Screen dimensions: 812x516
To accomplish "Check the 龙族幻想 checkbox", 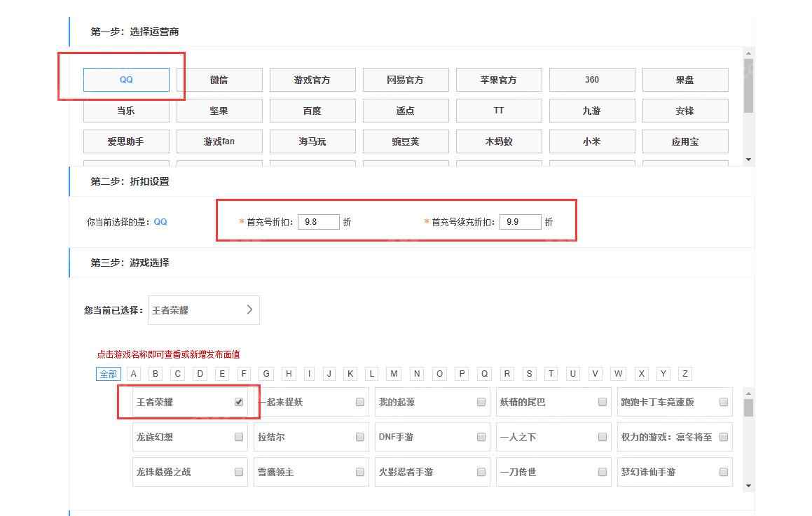I will pos(239,438).
